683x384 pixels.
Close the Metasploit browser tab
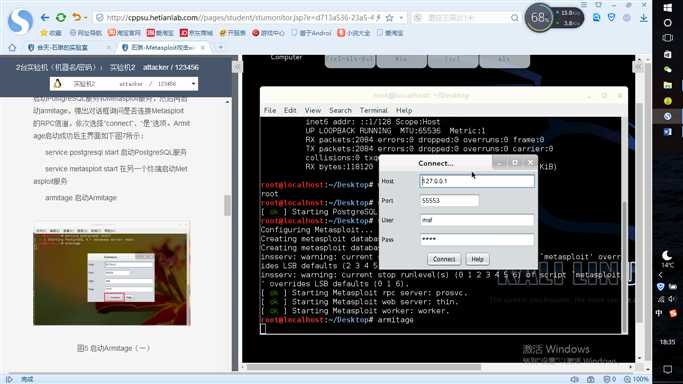click(203, 47)
